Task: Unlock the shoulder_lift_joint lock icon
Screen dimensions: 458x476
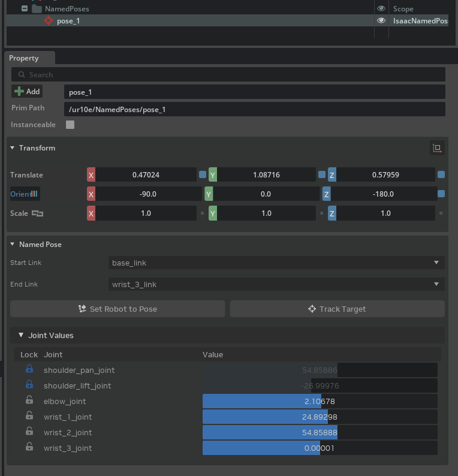Action: tap(29, 385)
